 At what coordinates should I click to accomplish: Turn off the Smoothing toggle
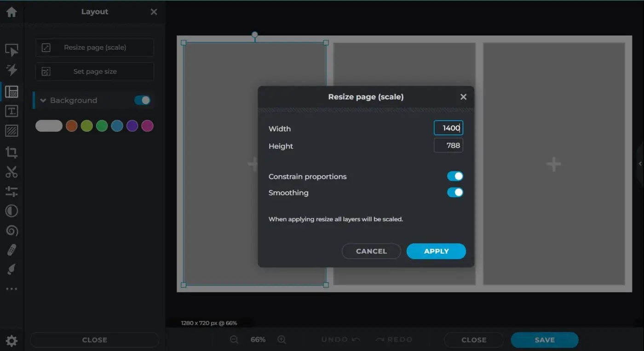454,193
